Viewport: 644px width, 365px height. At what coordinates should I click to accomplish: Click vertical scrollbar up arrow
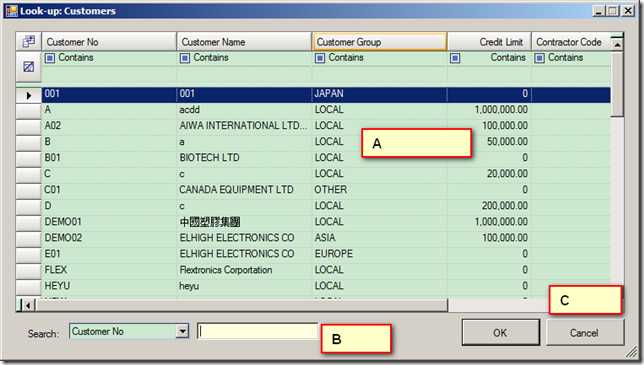617,44
